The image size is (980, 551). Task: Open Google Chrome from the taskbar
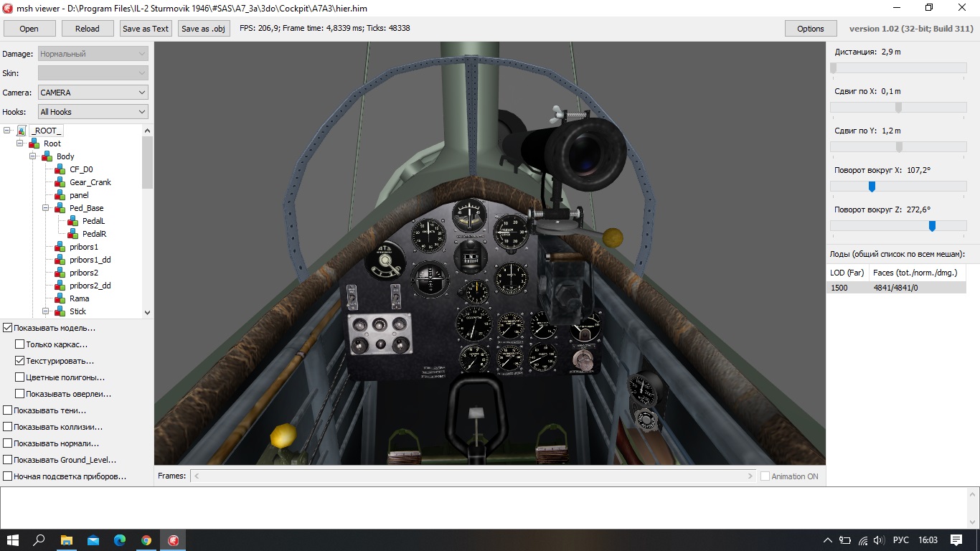click(146, 540)
